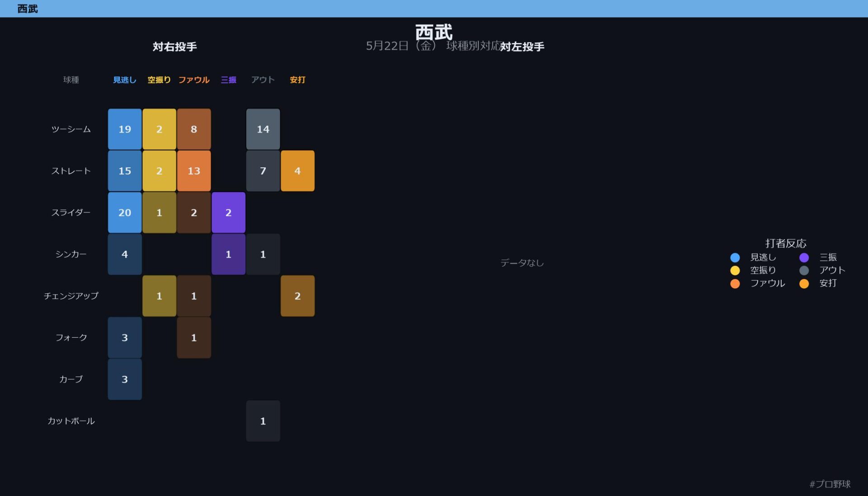Image resolution: width=868 pixels, height=496 pixels.
Task: Click カットボール アウト cell showing 1
Action: click(x=263, y=421)
